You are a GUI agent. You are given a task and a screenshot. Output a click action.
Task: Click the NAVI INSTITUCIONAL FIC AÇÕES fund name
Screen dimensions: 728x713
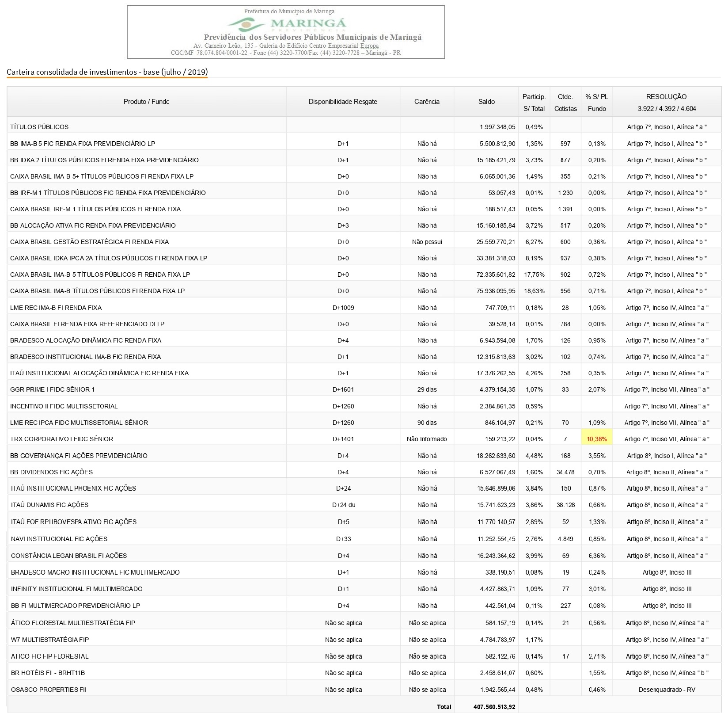[x=59, y=539]
